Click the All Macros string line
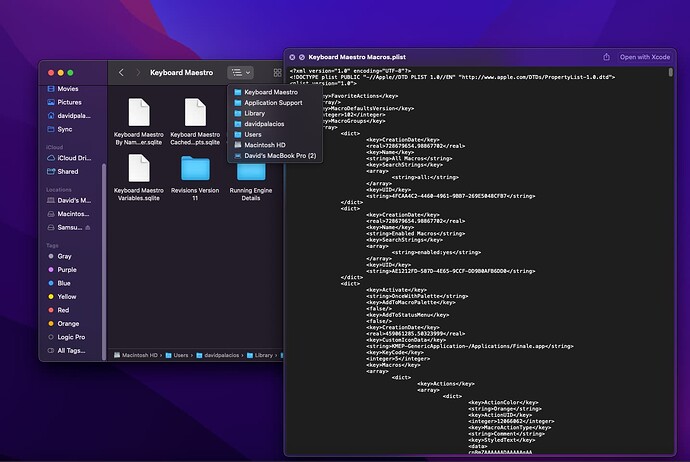This screenshot has width=690, height=462. (x=409, y=158)
